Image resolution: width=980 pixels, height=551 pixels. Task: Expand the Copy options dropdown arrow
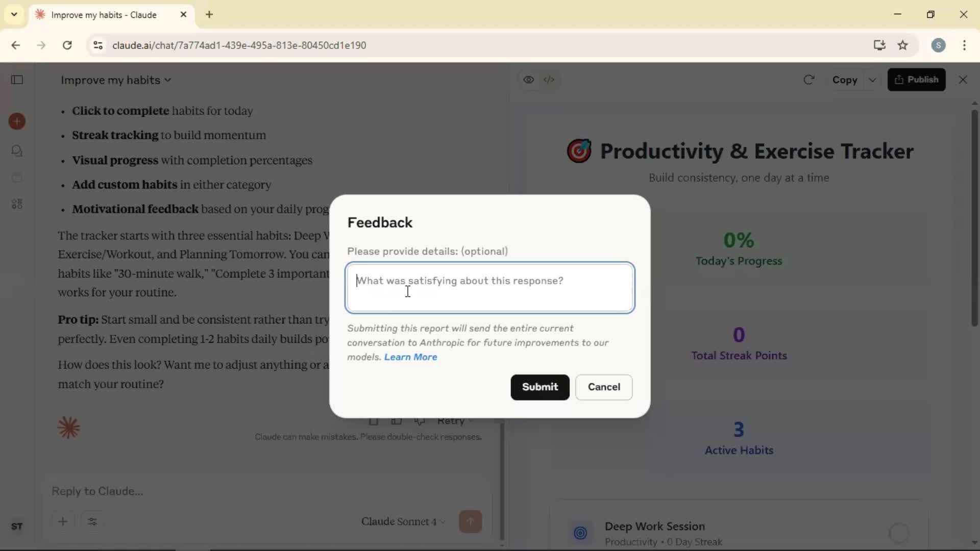(872, 80)
